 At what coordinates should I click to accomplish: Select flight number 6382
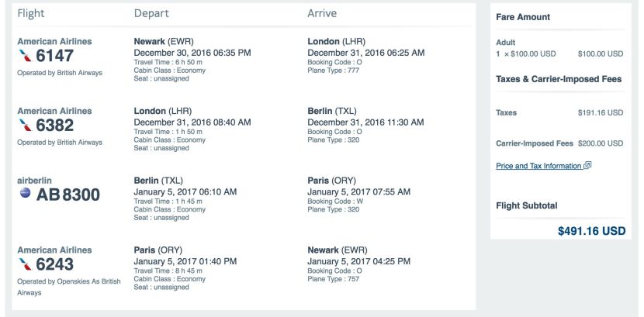pyautogui.click(x=54, y=126)
